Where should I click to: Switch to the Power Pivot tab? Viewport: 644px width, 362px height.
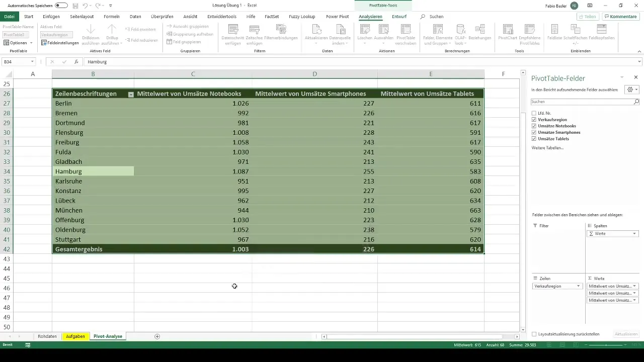(x=337, y=17)
